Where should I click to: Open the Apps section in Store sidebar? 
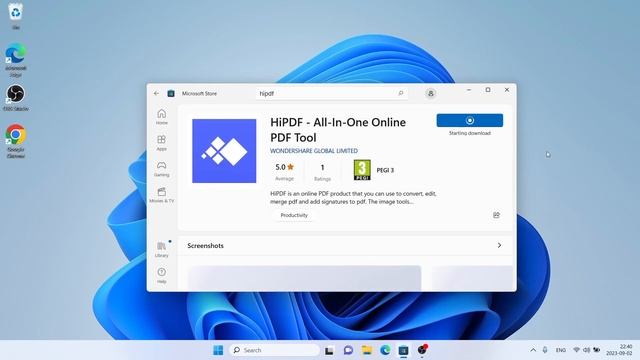tap(162, 143)
